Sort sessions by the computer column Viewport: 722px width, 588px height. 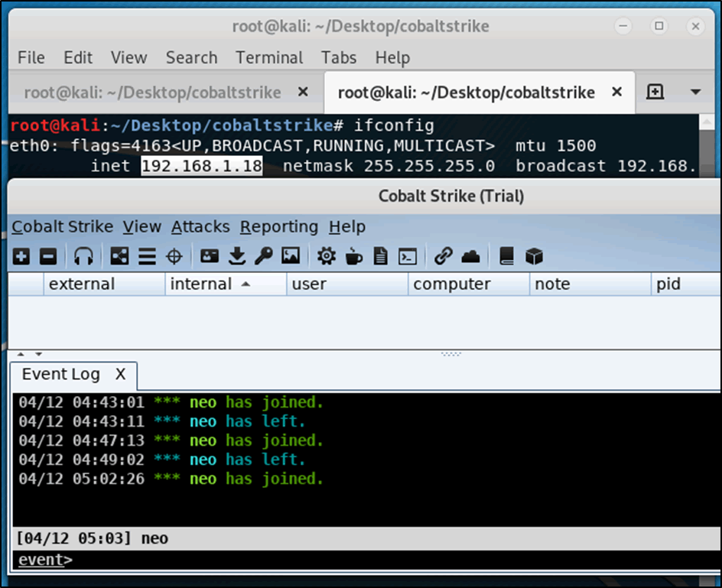click(469, 284)
